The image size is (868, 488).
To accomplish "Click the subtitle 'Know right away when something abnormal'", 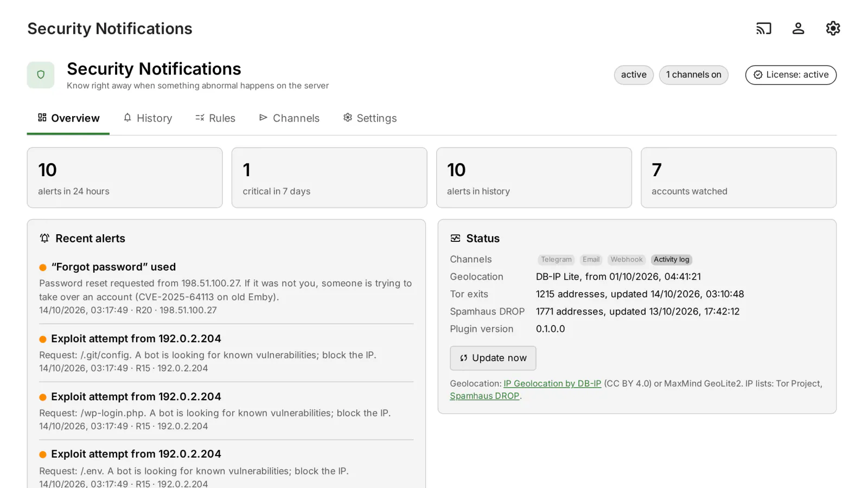I will (x=197, y=86).
